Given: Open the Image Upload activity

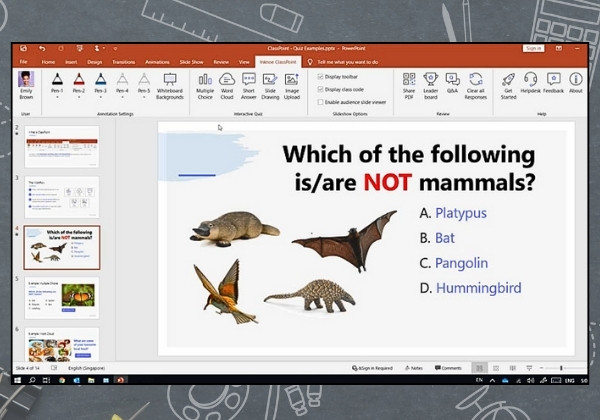Looking at the screenshot, I should [x=292, y=86].
